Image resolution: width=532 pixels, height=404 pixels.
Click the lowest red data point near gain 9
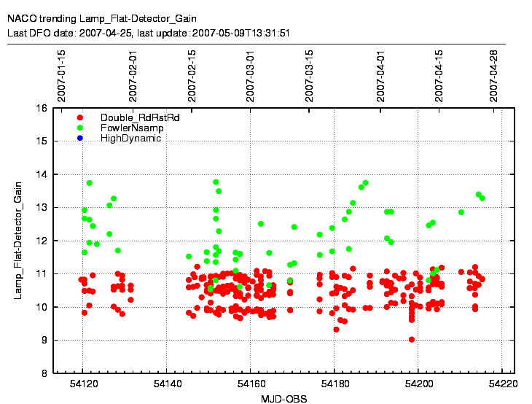(x=412, y=339)
